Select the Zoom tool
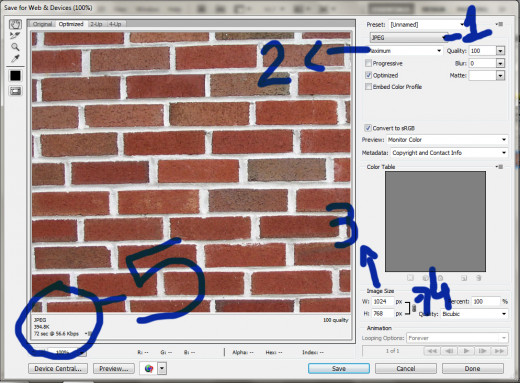520x383 pixels. coord(15,47)
